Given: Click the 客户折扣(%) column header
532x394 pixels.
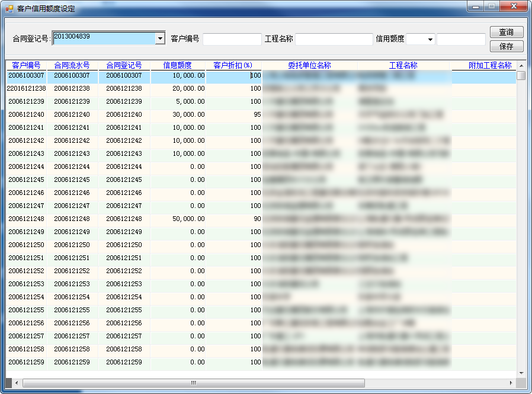Looking at the screenshot, I should click(233, 65).
